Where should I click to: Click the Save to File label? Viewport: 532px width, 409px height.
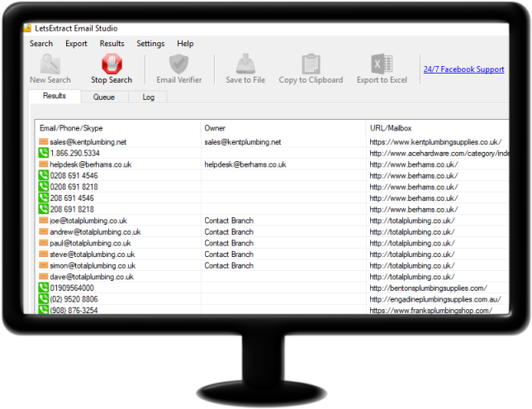(x=245, y=80)
